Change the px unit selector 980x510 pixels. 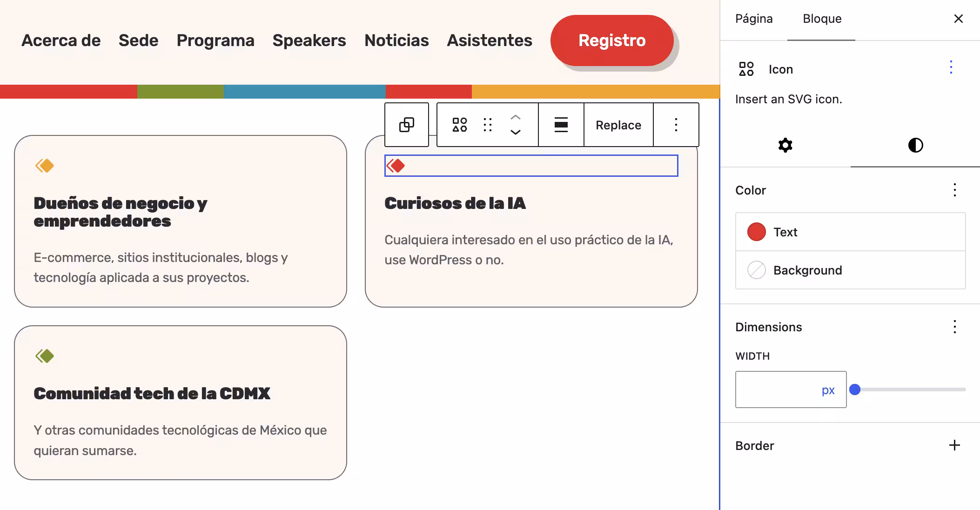[828, 390]
